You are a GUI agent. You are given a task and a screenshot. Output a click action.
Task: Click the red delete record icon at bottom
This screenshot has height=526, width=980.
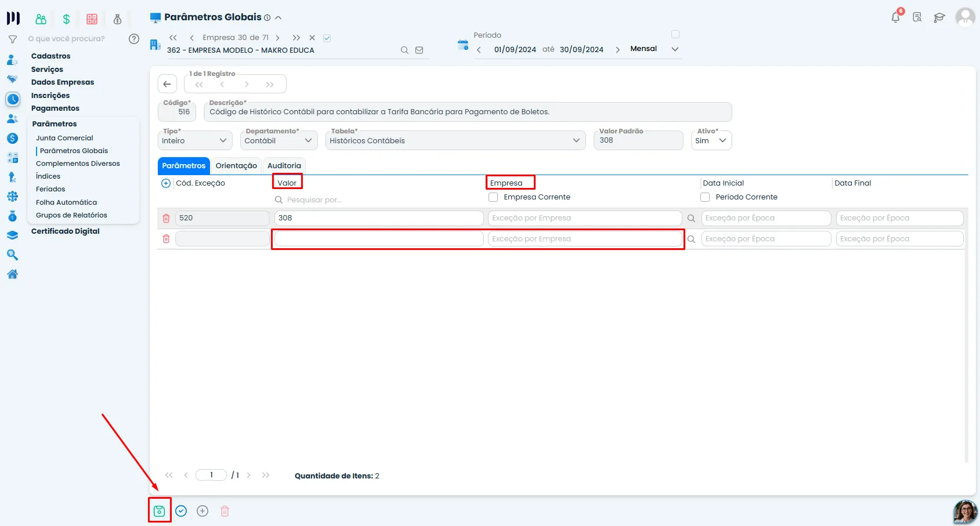pyautogui.click(x=225, y=511)
